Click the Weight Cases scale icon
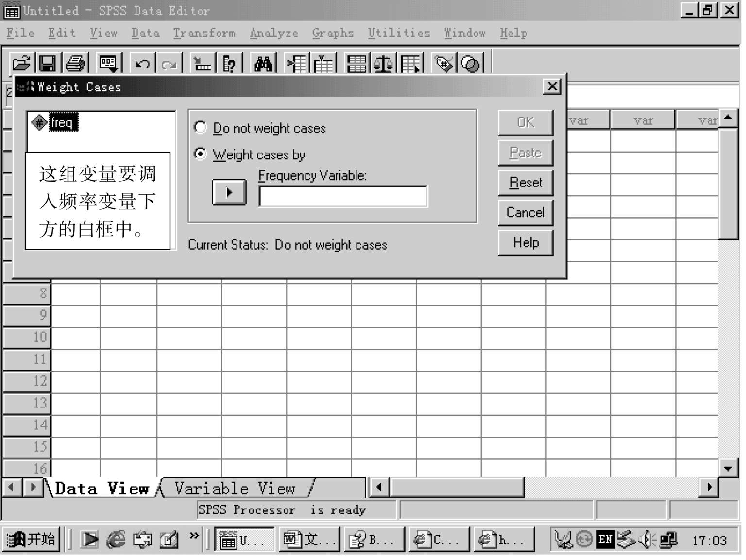 384,64
